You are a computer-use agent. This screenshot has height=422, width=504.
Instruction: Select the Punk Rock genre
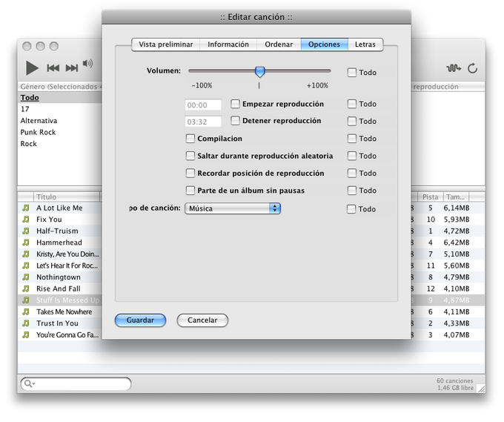60,132
